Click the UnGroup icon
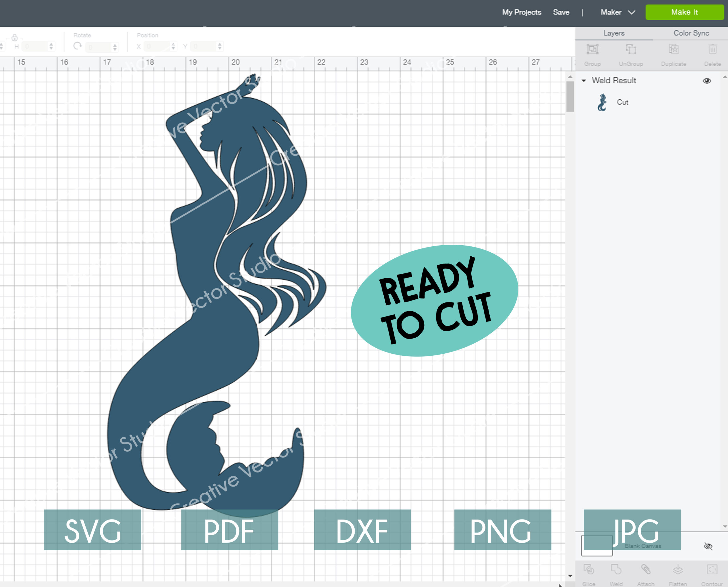 point(631,50)
